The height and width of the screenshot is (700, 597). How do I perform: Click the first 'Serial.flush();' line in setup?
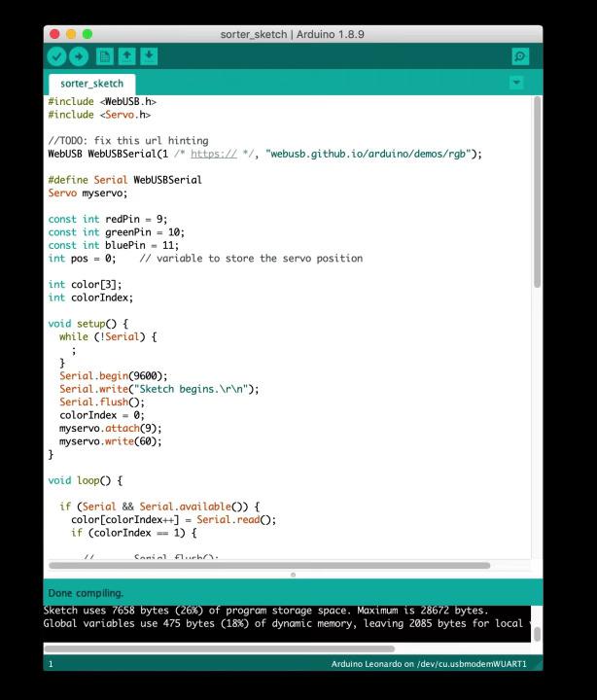[102, 402]
